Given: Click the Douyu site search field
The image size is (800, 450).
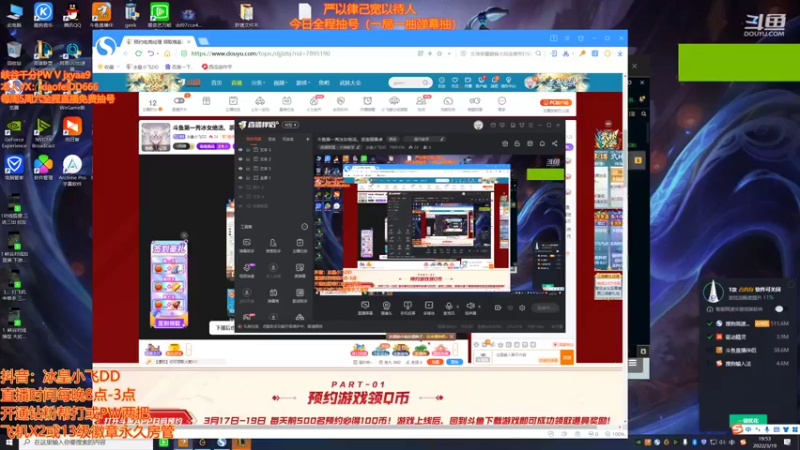Looking at the screenshot, I should 410,83.
